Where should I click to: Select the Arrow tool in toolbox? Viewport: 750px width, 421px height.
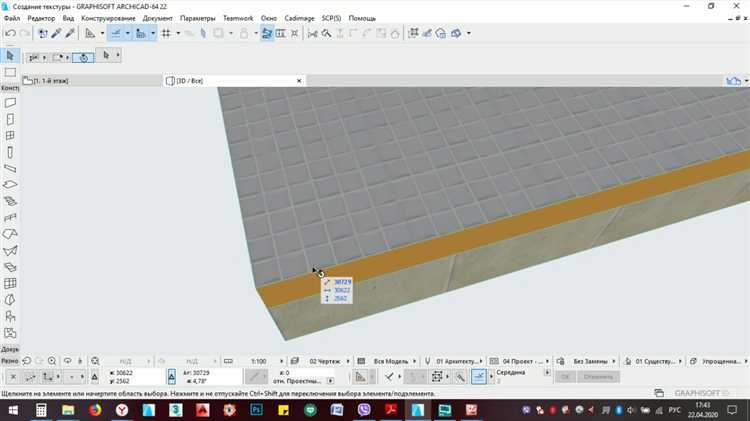10,56
